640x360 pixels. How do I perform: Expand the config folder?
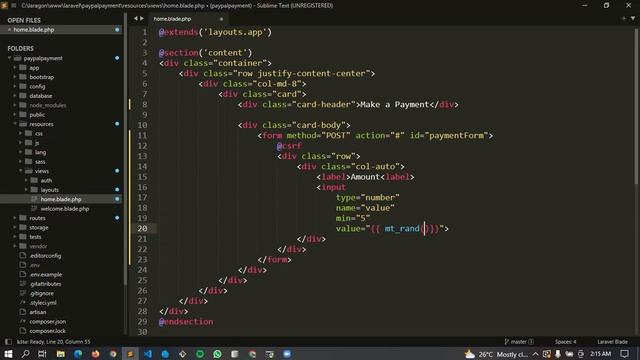(x=15, y=87)
